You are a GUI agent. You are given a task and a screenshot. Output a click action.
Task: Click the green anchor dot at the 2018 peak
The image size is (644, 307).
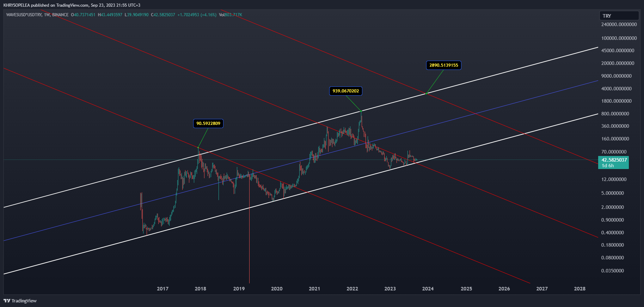click(198, 147)
